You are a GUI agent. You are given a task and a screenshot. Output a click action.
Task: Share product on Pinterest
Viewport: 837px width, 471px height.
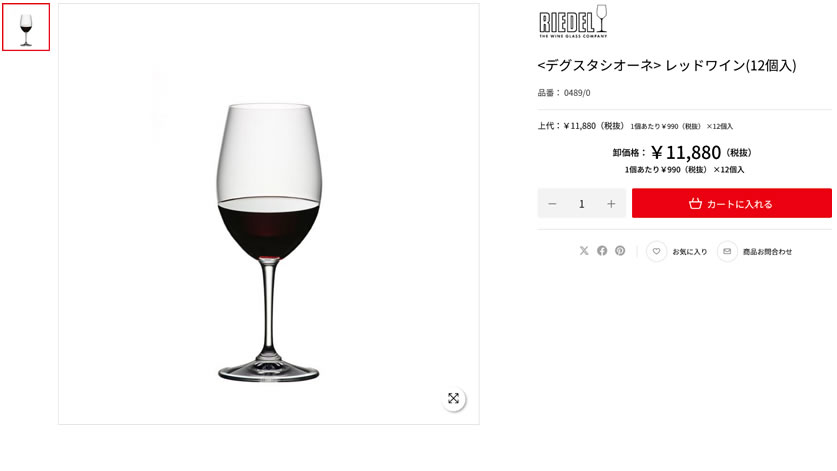coord(620,250)
